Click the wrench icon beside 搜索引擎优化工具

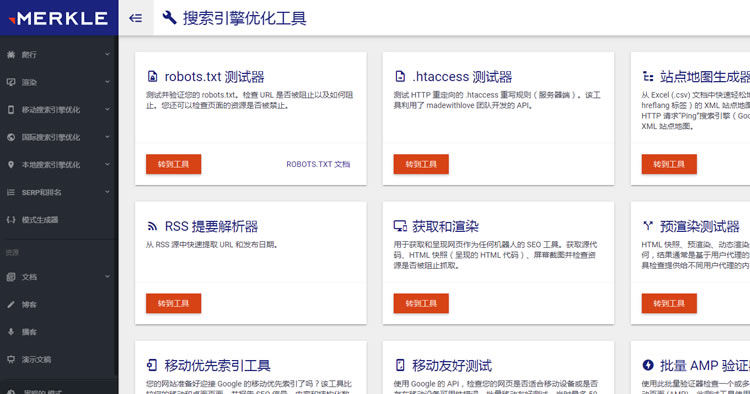169,18
